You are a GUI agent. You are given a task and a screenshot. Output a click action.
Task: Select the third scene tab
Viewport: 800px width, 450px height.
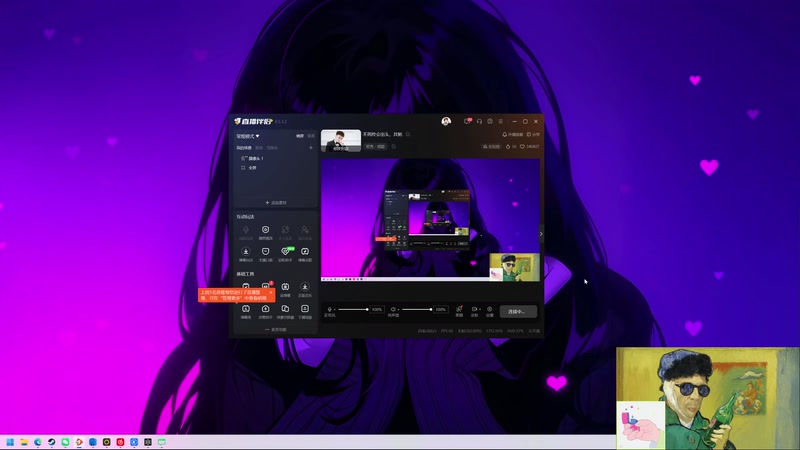point(272,148)
